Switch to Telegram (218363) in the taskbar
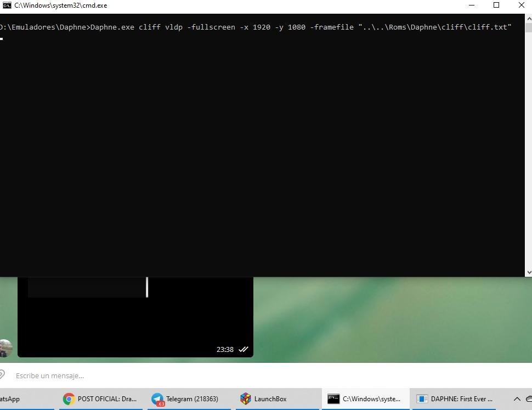This screenshot has height=410, width=532. (189, 399)
